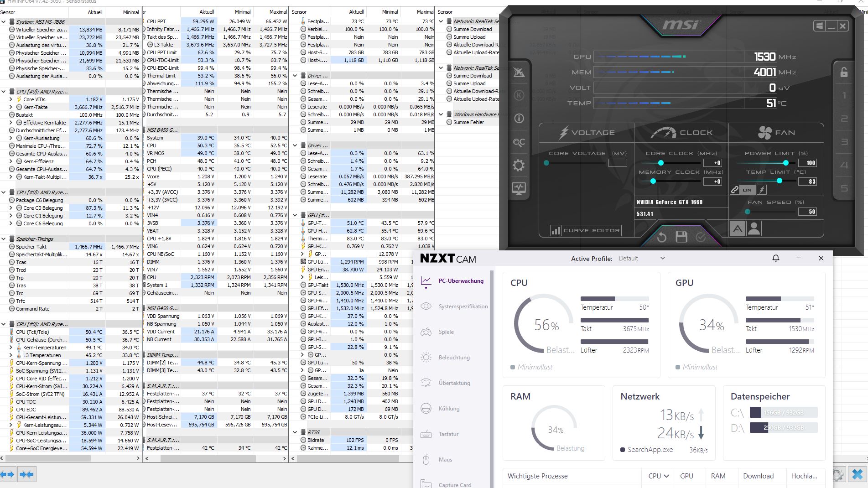Select the Bildrate 102 FPS row

363,440
